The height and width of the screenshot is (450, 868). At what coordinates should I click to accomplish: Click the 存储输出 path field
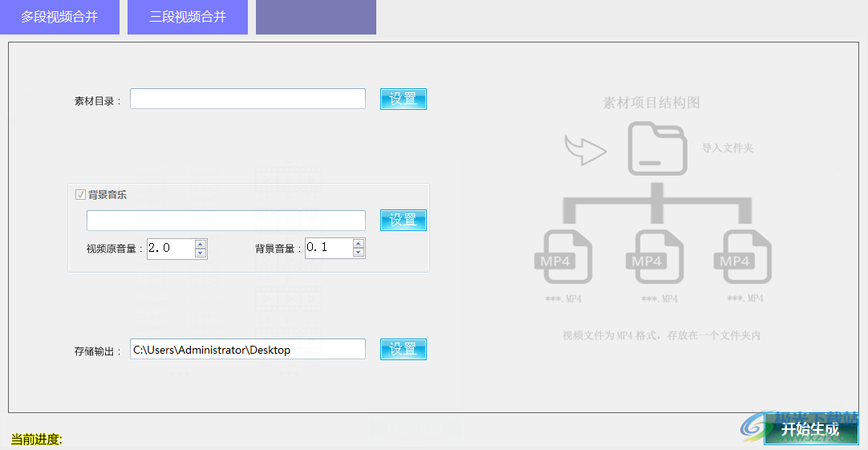pos(247,349)
